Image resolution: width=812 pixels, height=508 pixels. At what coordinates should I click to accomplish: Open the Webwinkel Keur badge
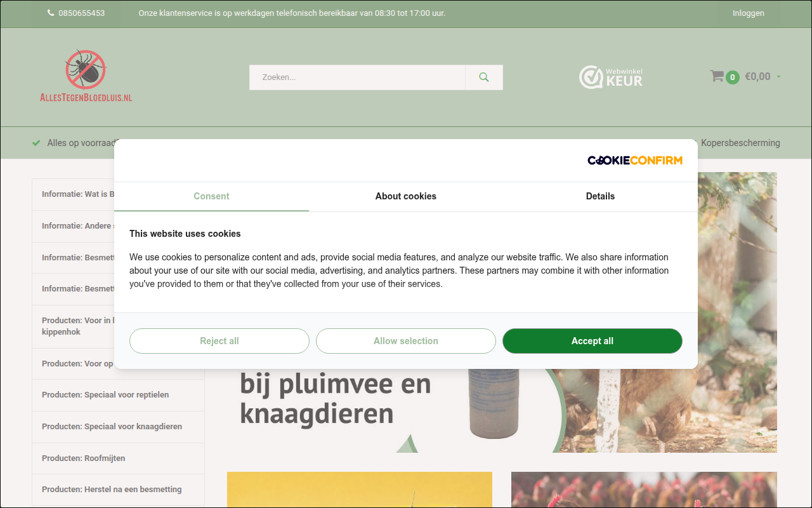pyautogui.click(x=611, y=77)
